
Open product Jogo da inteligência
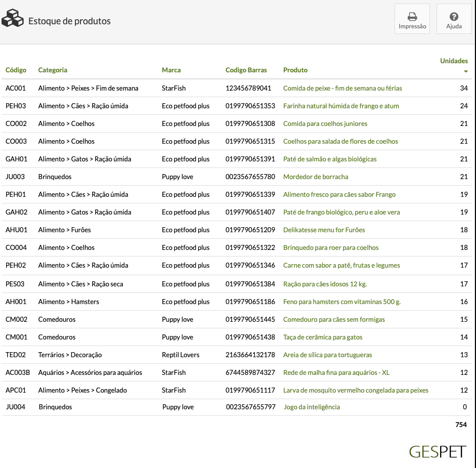click(x=312, y=407)
